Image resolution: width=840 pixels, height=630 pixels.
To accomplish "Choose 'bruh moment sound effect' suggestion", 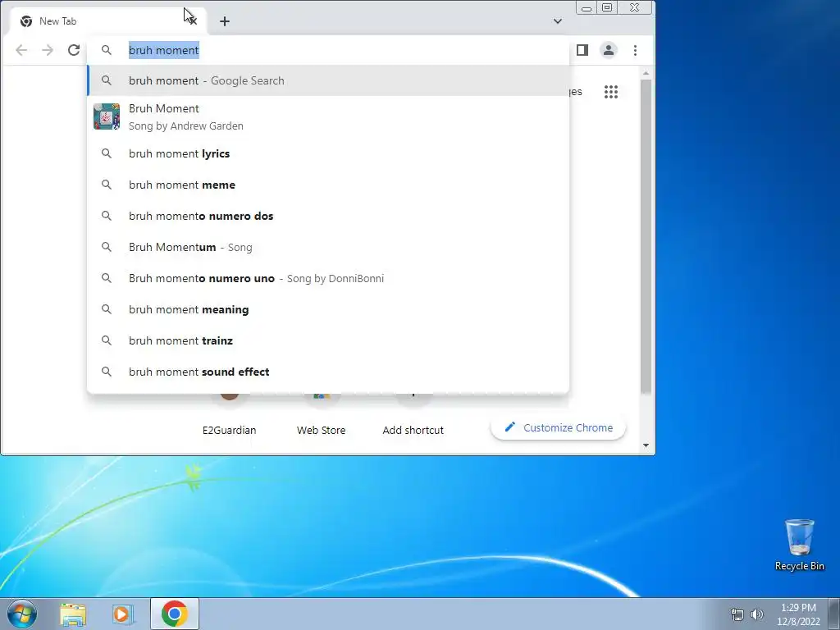I will [328, 372].
